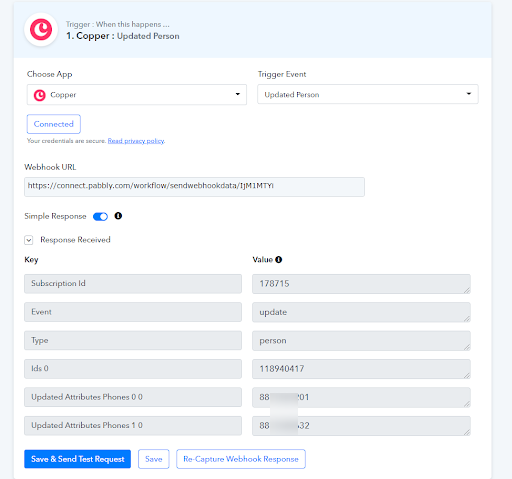Click the 178715 value field
The width and height of the screenshot is (512, 479).
(x=361, y=284)
